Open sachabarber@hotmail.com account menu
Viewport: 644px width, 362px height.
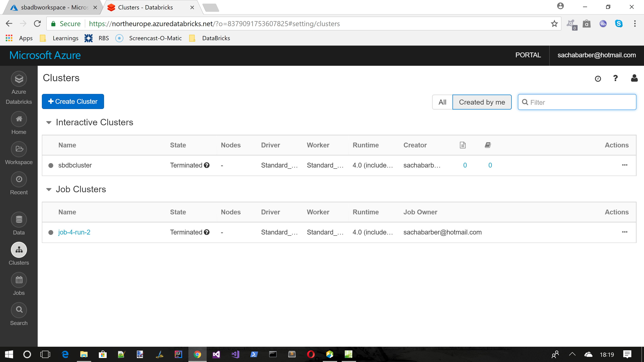coord(597,55)
